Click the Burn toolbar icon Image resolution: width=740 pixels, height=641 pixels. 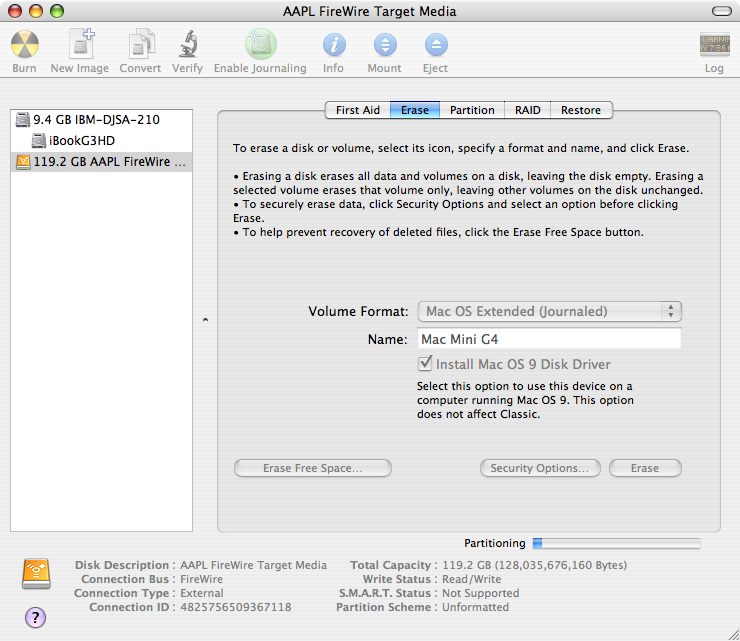point(25,44)
